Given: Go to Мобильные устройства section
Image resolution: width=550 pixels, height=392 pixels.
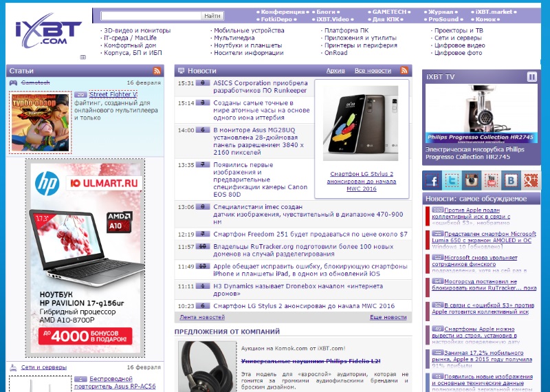Looking at the screenshot, I should 249,30.
